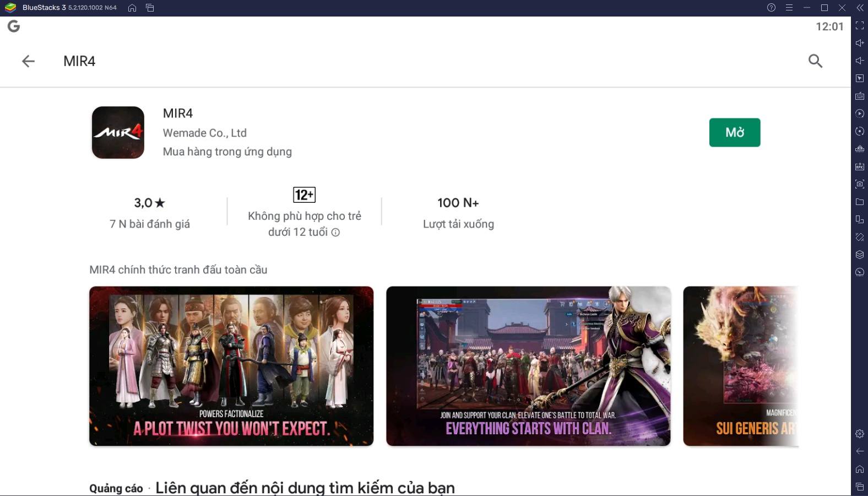The image size is (868, 496).
Task: Lock mouse cursor from sidebar
Action: [860, 78]
